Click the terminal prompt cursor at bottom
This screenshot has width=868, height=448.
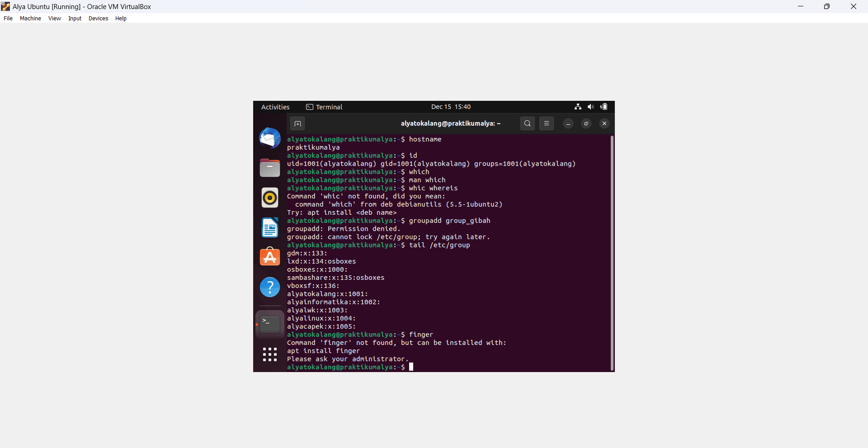pyautogui.click(x=411, y=367)
